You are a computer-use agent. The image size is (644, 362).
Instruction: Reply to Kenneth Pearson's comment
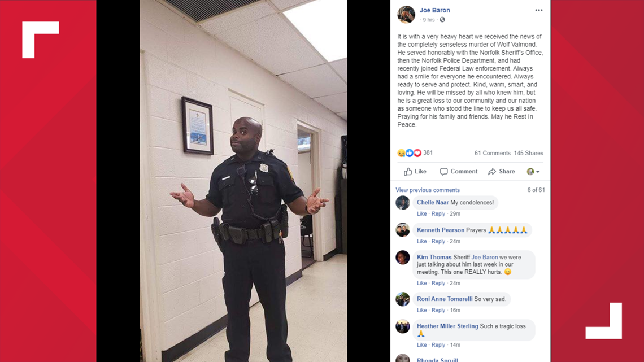click(x=438, y=241)
